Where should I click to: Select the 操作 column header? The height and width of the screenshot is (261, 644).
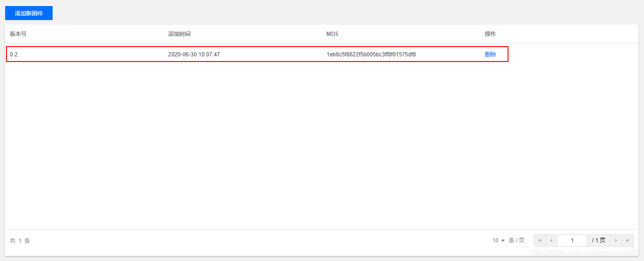click(x=490, y=34)
